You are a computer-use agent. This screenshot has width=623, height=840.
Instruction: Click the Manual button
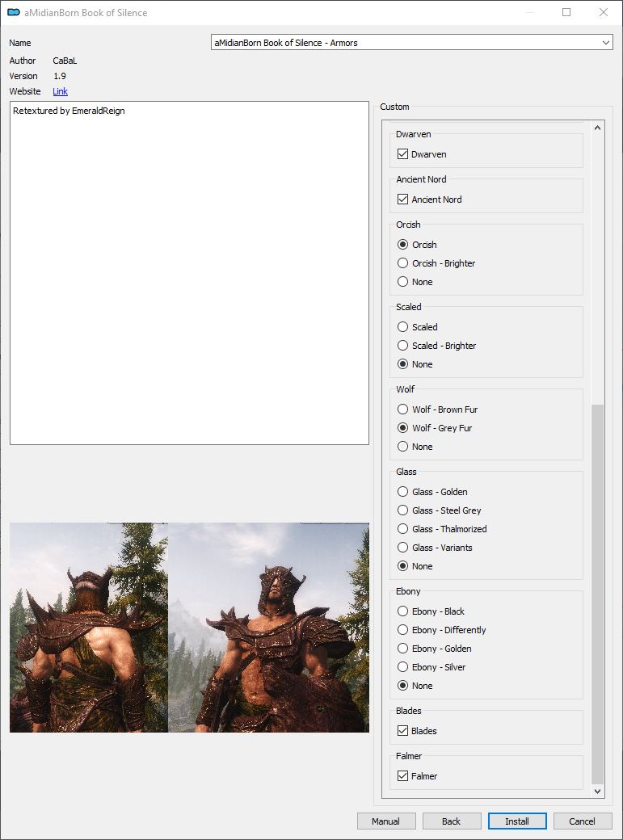pos(386,821)
